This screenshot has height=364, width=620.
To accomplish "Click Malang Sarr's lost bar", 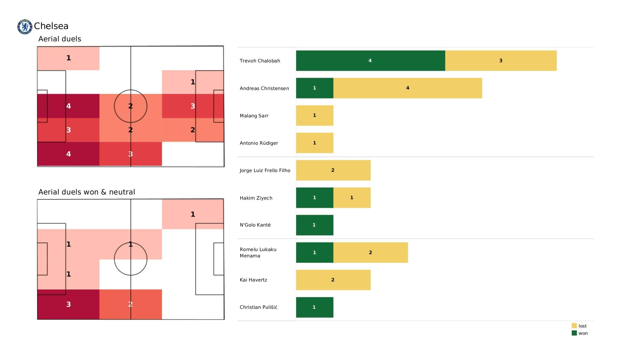I will (314, 116).
